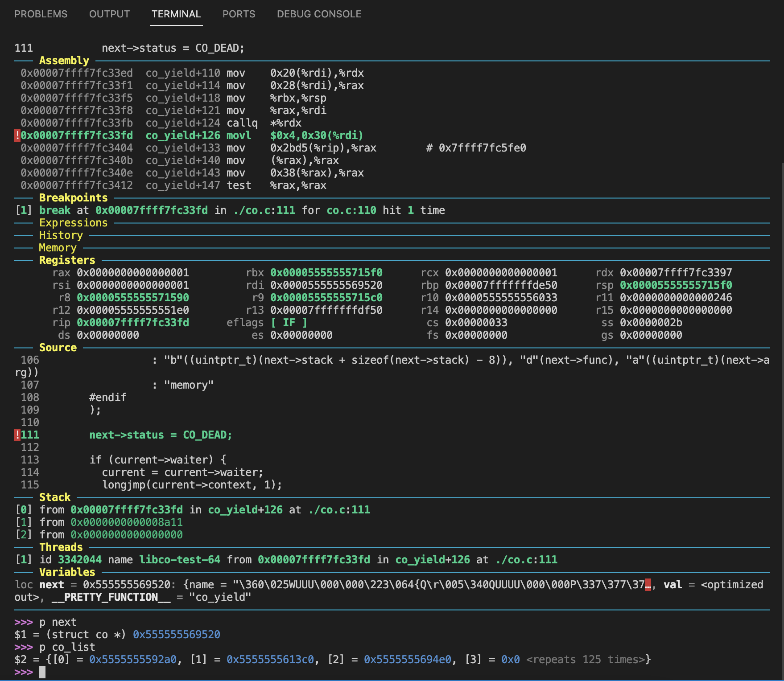Click source line 113 if (current->waiter)
This screenshot has height=681, width=784.
pos(158,459)
